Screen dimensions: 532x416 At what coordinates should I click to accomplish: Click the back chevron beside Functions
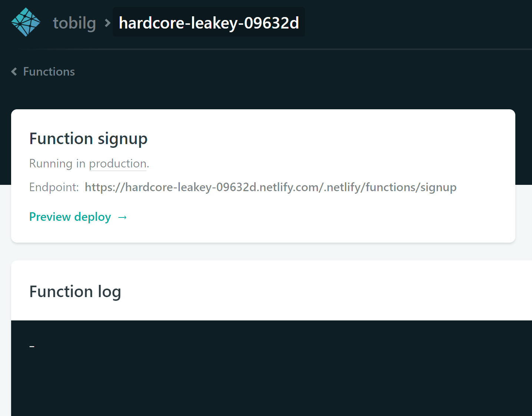tap(14, 71)
